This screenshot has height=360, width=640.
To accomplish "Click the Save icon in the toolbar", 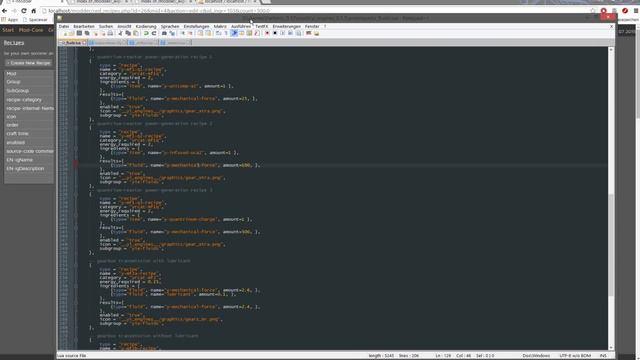I will [x=79, y=33].
